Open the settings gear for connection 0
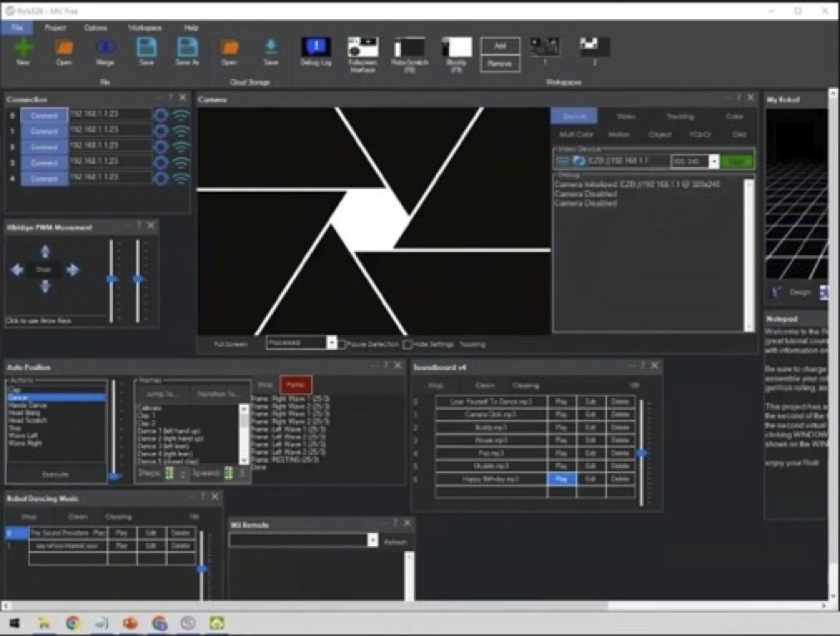Screen dimensions: 840x636 pyautogui.click(x=161, y=115)
